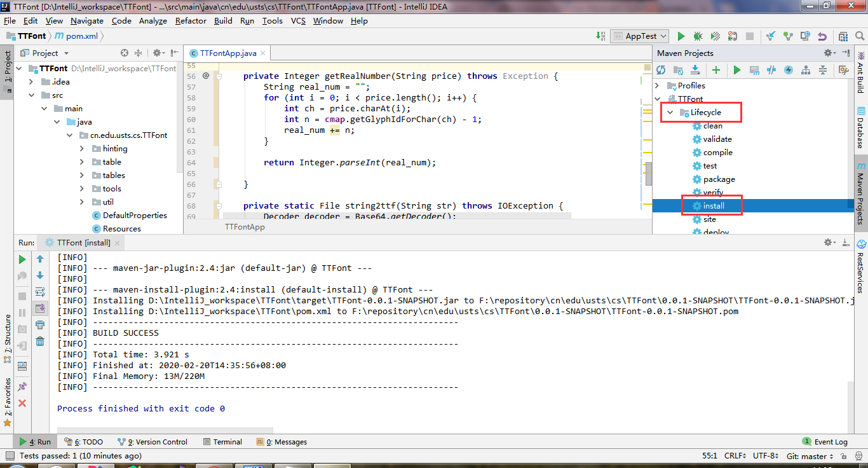
Task: Open UTF-8 file encoding selector
Action: pos(766,456)
